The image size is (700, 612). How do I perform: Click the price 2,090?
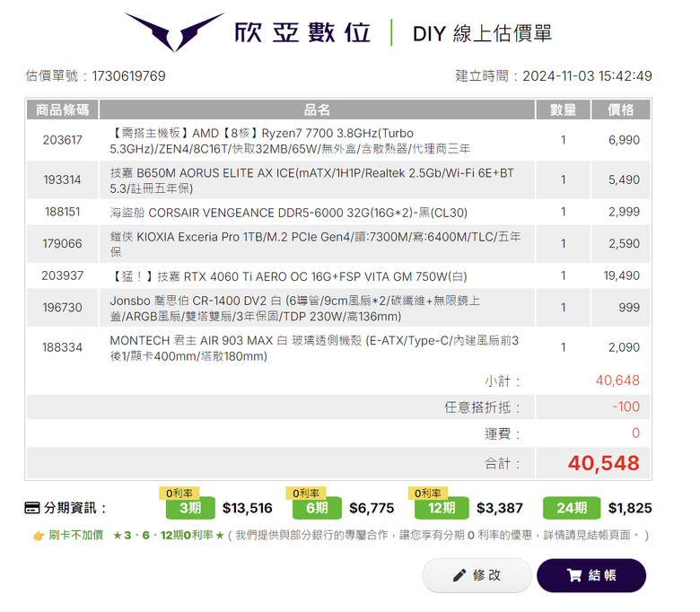pos(624,347)
